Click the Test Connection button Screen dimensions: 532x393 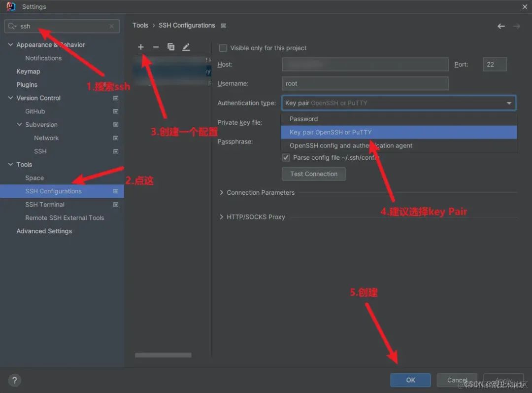click(314, 174)
